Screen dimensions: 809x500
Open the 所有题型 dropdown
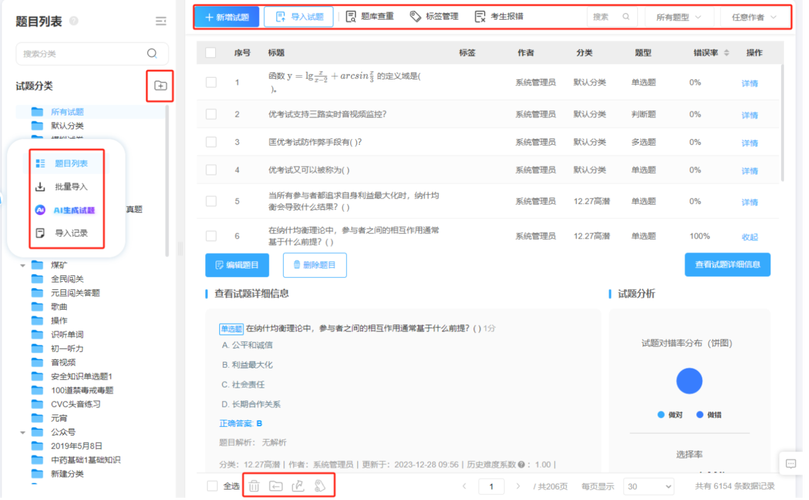(679, 17)
